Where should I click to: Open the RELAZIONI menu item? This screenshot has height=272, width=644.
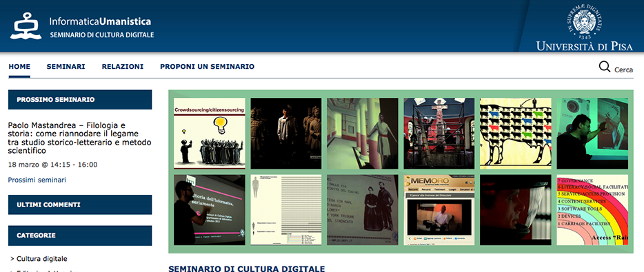(x=123, y=67)
